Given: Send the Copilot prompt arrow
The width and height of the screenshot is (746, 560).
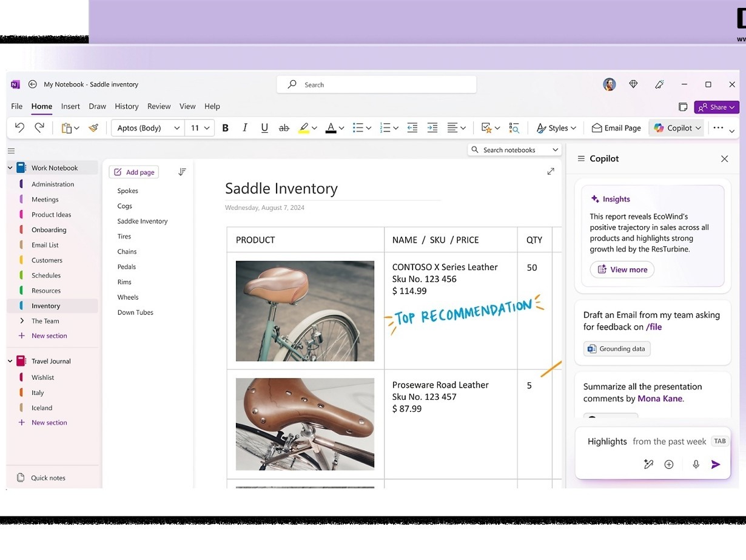Looking at the screenshot, I should 716,464.
